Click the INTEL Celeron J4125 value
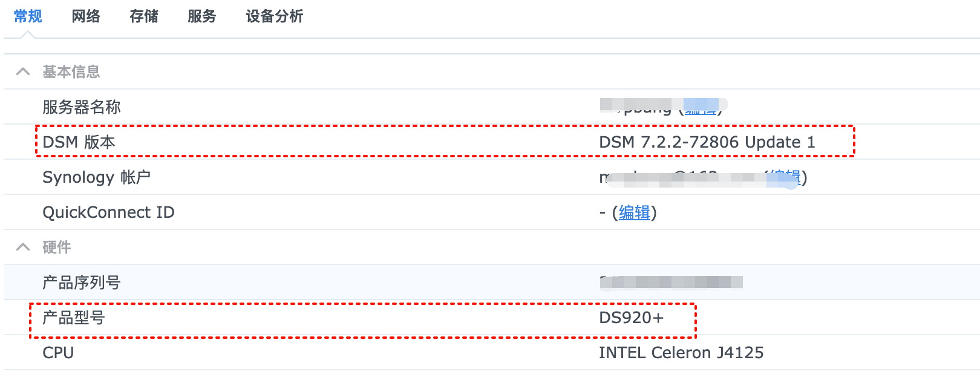Viewport: 980px width, 380px height. click(681, 353)
